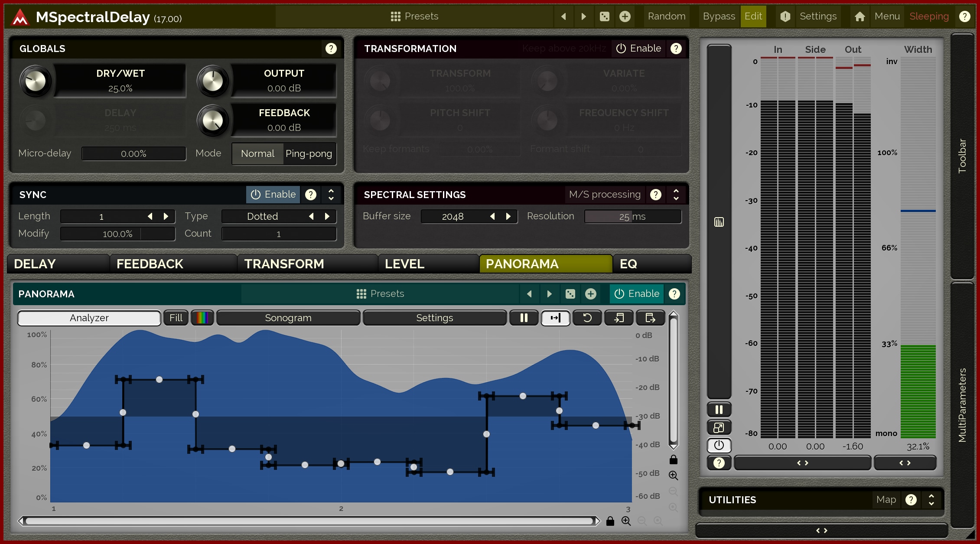This screenshot has height=544, width=980.
Task: Zoom in with the vertical magnifier icon
Action: [673, 476]
